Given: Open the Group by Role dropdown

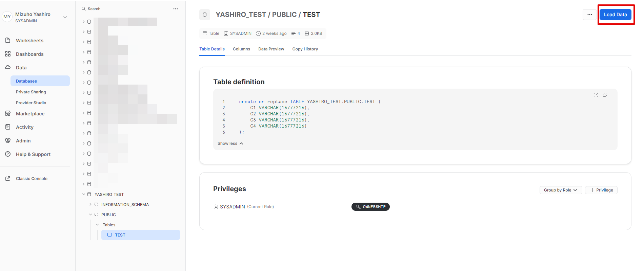Looking at the screenshot, I should click(x=560, y=190).
